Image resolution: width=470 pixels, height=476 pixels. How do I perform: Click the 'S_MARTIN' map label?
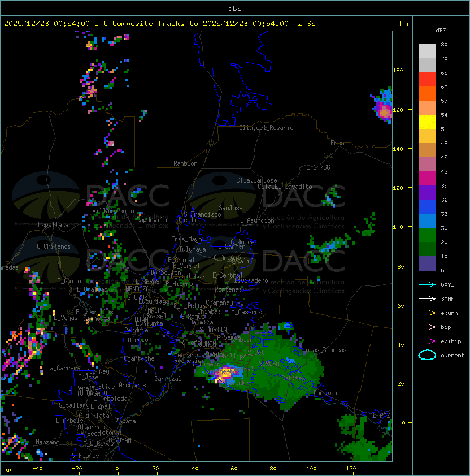tap(213, 330)
